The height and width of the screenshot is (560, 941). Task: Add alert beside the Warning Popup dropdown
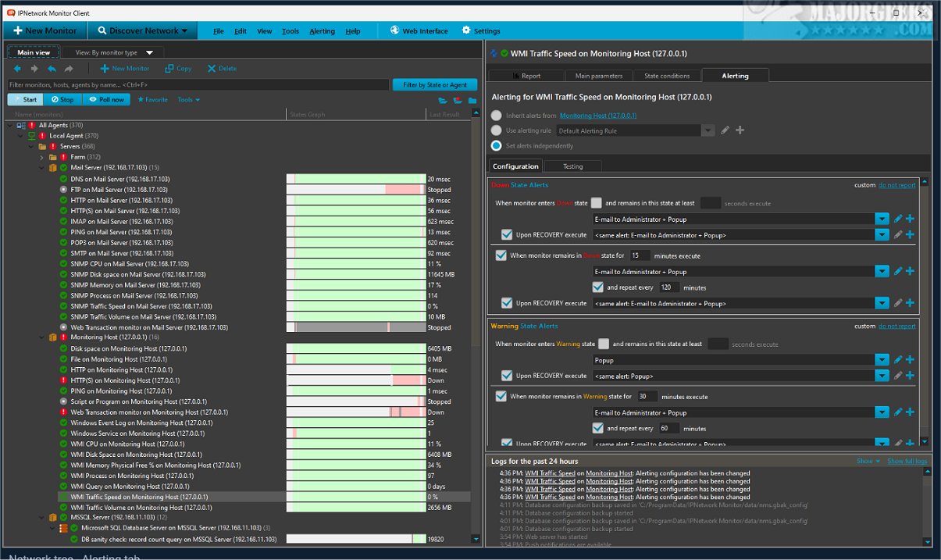coord(911,360)
